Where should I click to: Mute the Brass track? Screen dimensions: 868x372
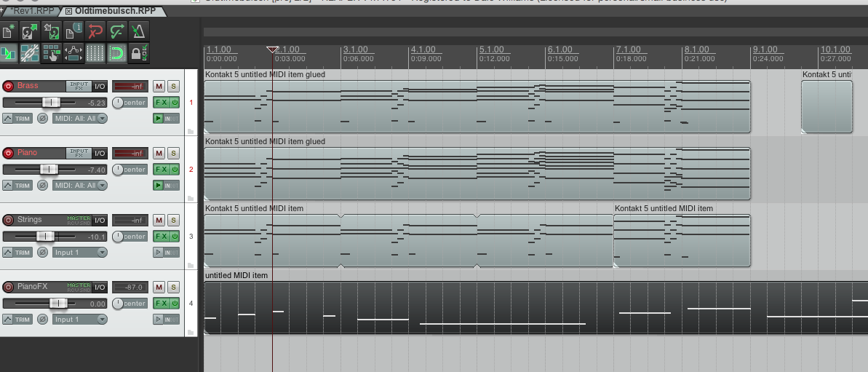click(x=159, y=86)
